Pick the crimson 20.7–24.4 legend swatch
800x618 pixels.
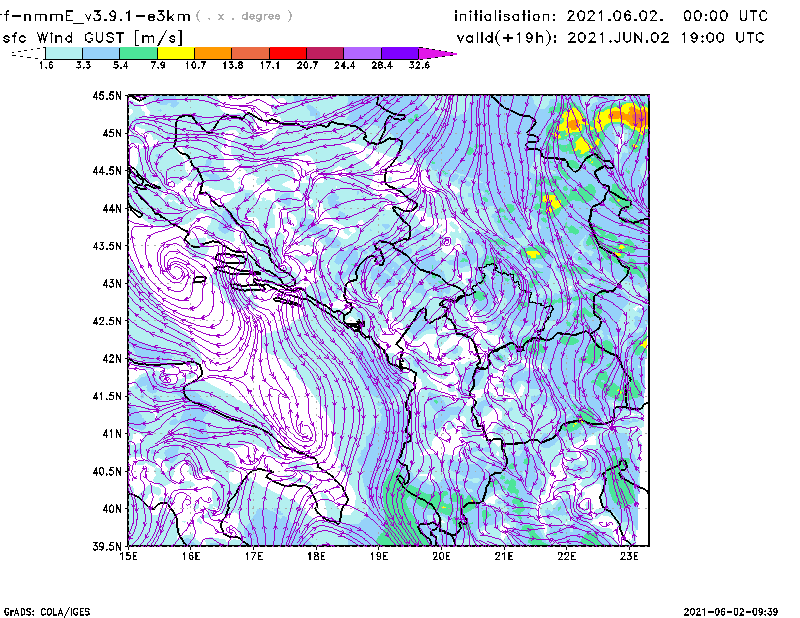(325, 53)
